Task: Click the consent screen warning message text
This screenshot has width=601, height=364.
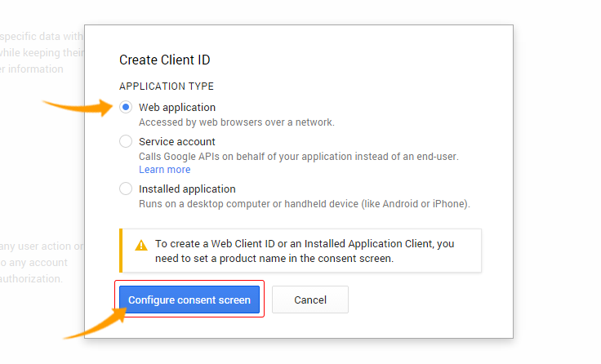Action: 305,251
